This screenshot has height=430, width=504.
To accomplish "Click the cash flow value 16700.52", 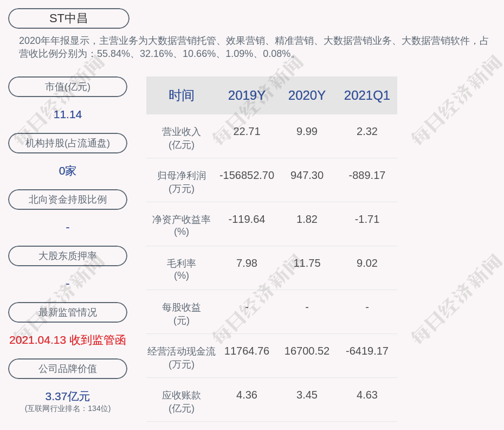I will 307,351.
